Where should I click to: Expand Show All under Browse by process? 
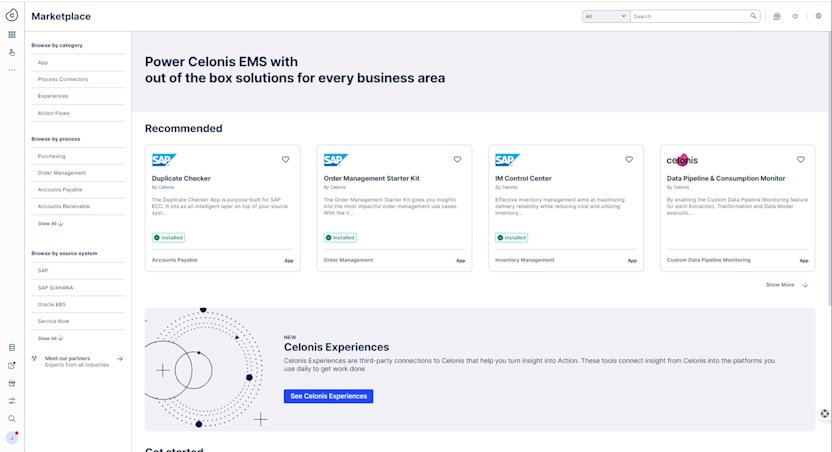50,223
